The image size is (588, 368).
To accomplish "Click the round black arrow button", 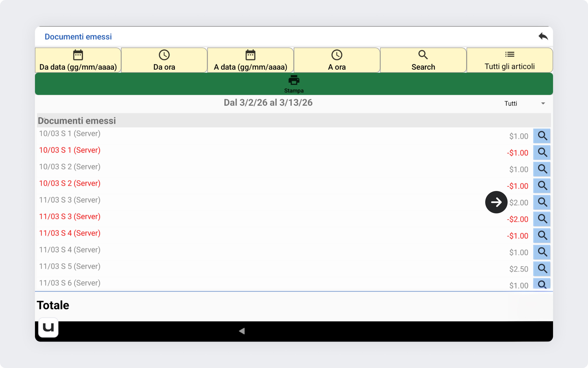I will [x=496, y=202].
